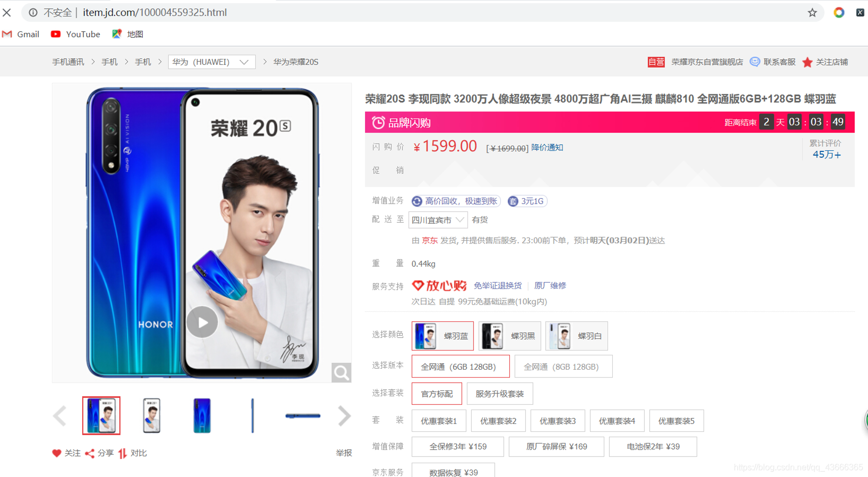
Task: Open 原厂维修 service link
Action: click(x=550, y=285)
